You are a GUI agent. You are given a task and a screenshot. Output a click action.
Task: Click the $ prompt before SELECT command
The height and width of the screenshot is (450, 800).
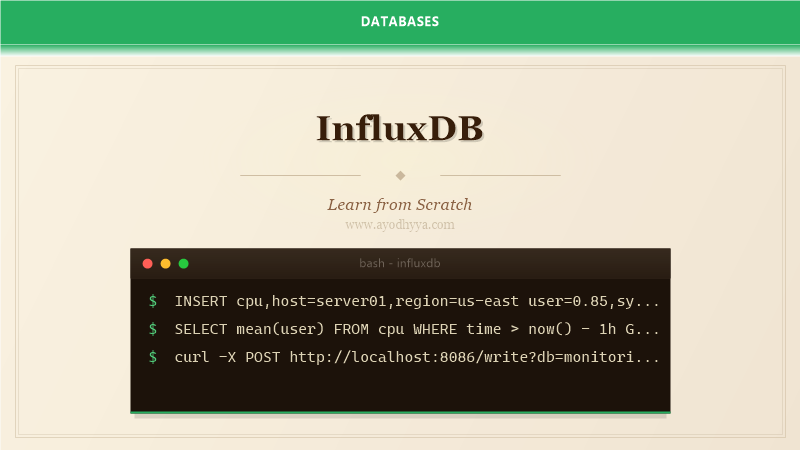tap(153, 329)
